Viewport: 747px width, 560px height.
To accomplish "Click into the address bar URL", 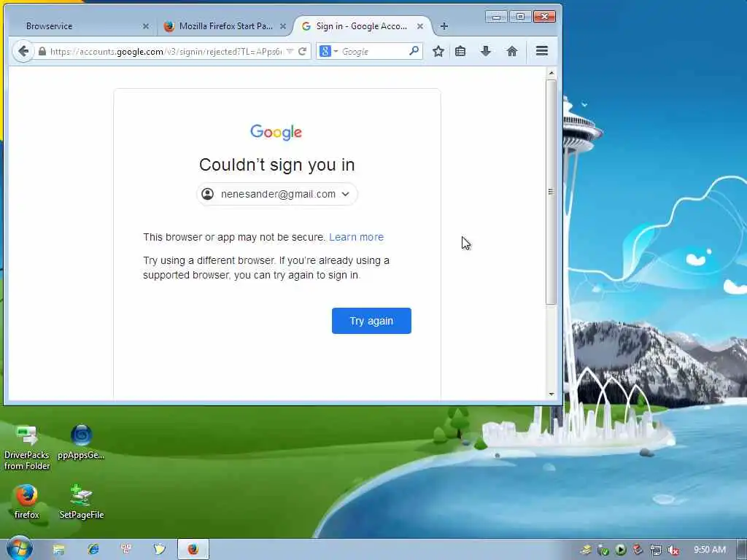I will pos(166,52).
